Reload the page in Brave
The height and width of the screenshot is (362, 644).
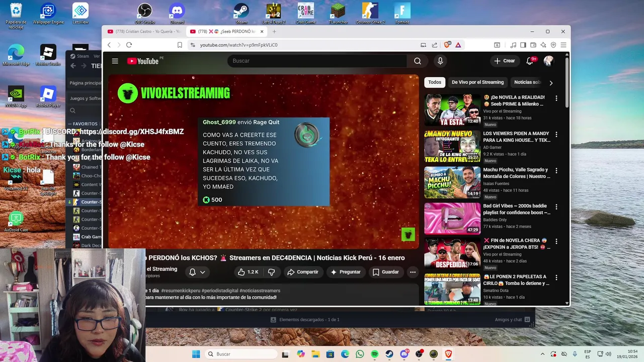pyautogui.click(x=129, y=45)
